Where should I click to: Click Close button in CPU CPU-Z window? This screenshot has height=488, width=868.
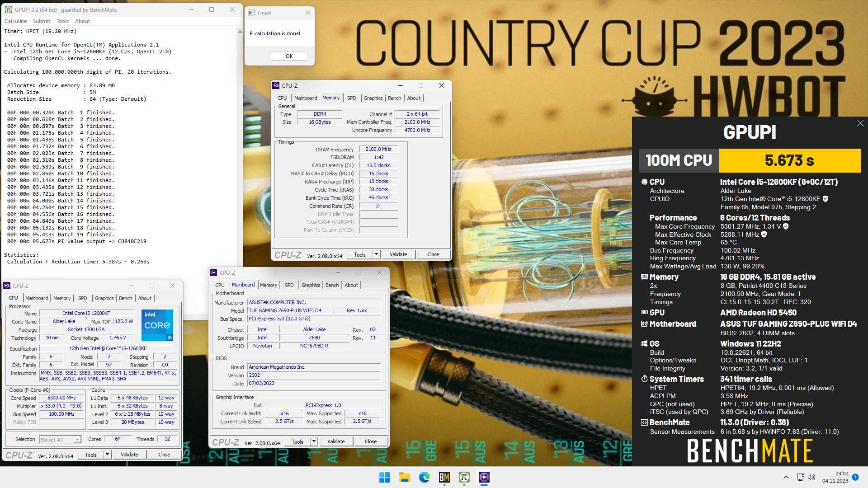tap(164, 455)
